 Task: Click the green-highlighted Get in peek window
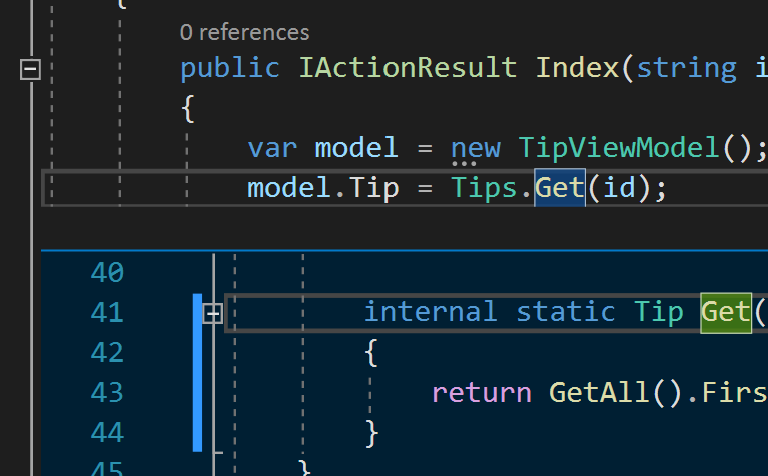coord(726,312)
